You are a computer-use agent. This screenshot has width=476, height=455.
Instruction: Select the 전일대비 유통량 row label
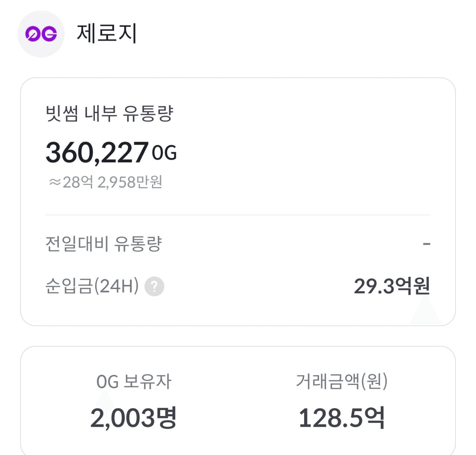(104, 244)
